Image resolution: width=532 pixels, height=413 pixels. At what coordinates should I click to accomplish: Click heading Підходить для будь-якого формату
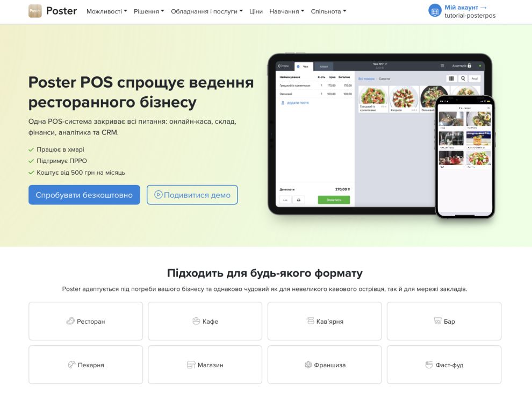point(264,273)
